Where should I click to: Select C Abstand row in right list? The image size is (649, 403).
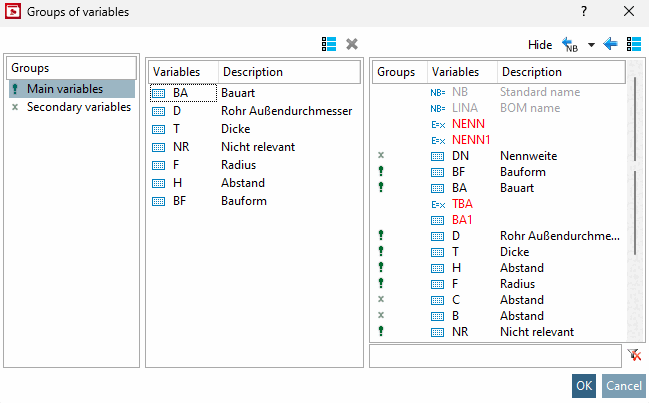tap(499, 300)
